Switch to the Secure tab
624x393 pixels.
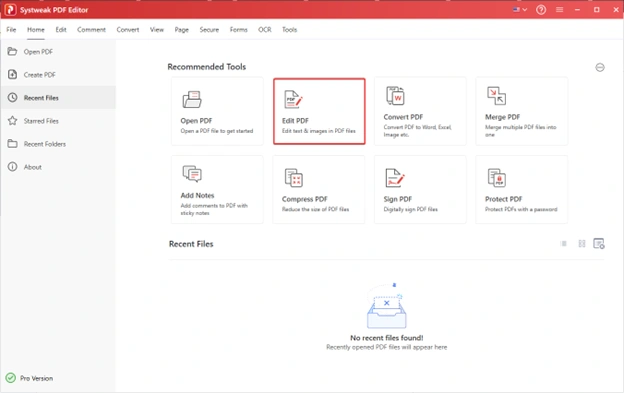click(x=209, y=29)
